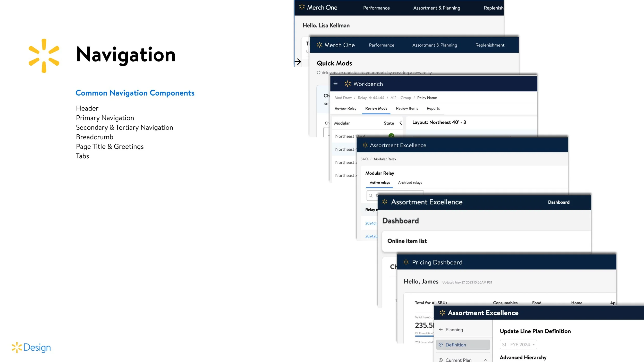644x362 pixels.
Task: Click the Online item list card
Action: [x=486, y=241]
